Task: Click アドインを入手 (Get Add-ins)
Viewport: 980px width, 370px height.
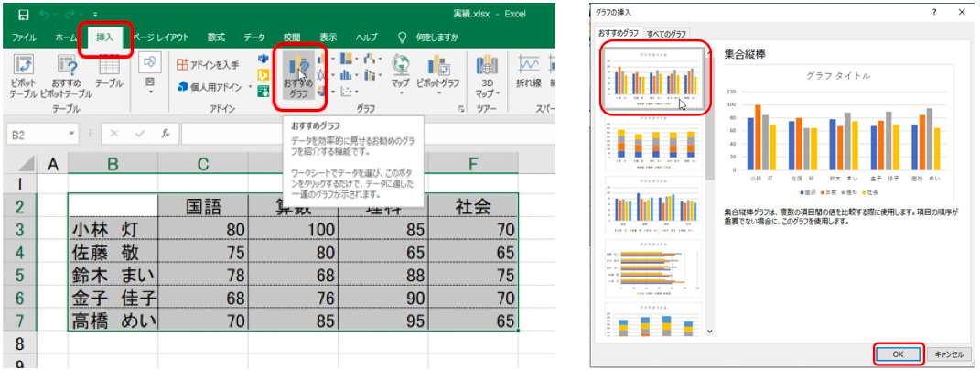Action: coord(207,65)
